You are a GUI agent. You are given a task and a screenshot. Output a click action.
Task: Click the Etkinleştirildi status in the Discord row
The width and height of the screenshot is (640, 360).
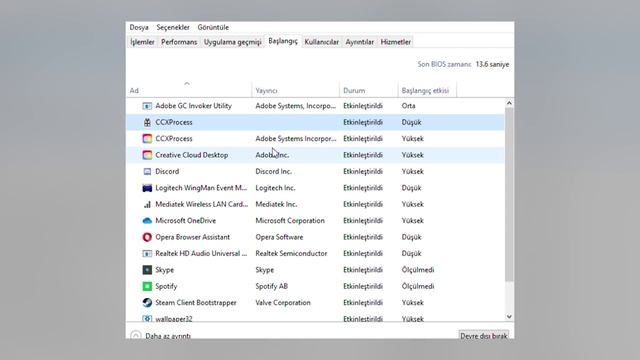click(x=363, y=171)
